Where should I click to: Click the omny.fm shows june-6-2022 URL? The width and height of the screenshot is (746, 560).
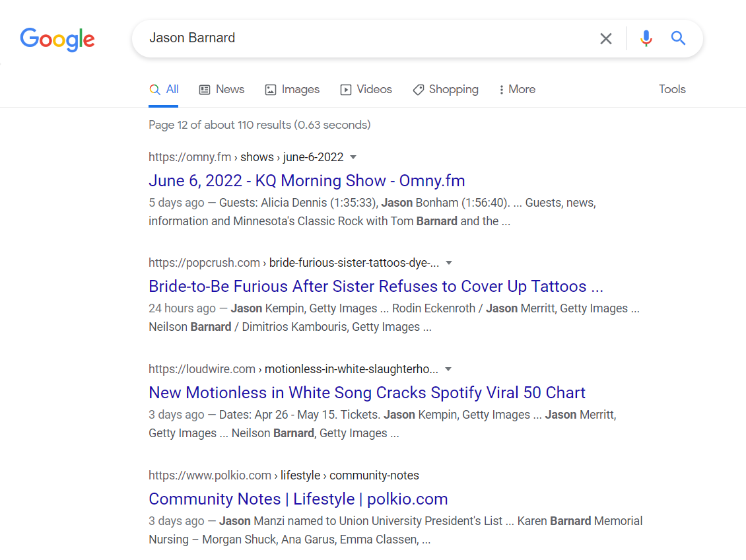click(x=246, y=157)
